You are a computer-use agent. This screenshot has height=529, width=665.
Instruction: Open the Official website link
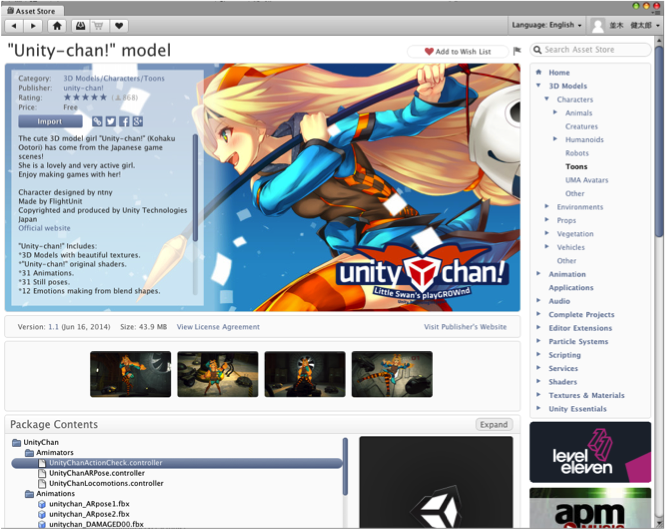click(x=44, y=228)
